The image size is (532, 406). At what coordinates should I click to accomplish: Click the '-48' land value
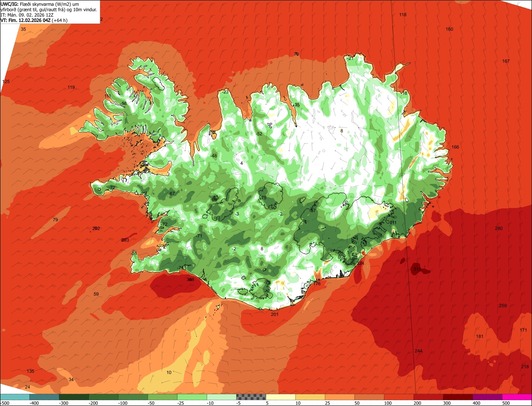click(214, 156)
